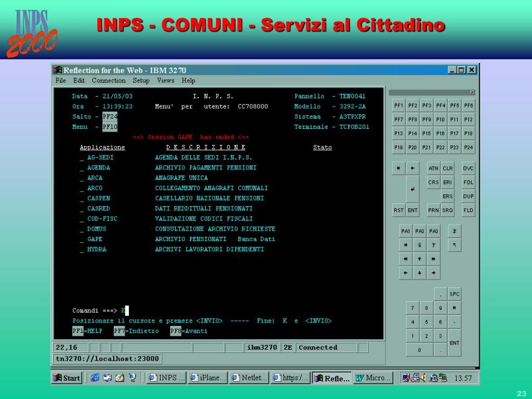Click the PA1 button
The image size is (532, 399).
[x=405, y=231]
